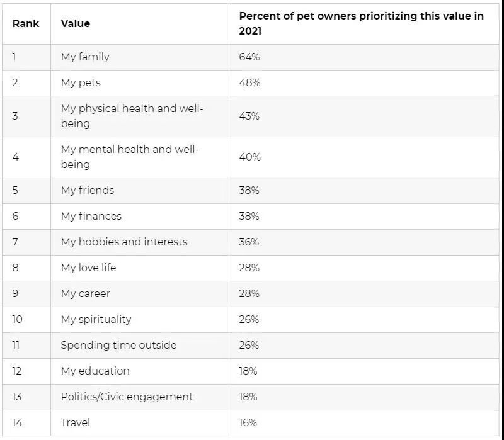Click the "My pets" value cell
The width and height of the screenshot is (504, 440).
point(81,82)
